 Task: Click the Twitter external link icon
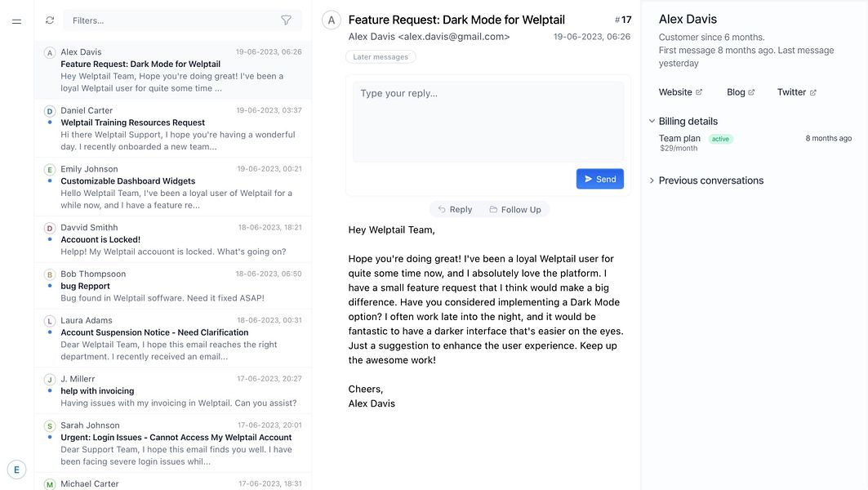coord(813,92)
